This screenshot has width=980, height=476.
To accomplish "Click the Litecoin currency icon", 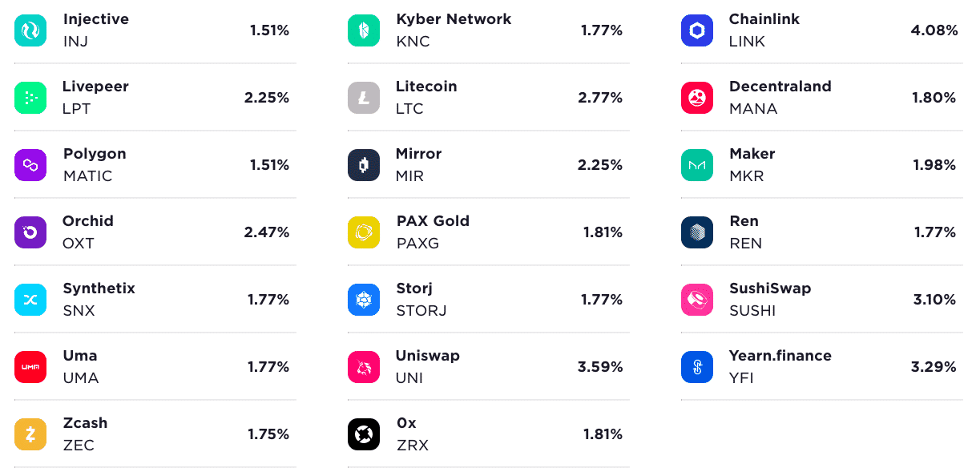I will pos(364,97).
